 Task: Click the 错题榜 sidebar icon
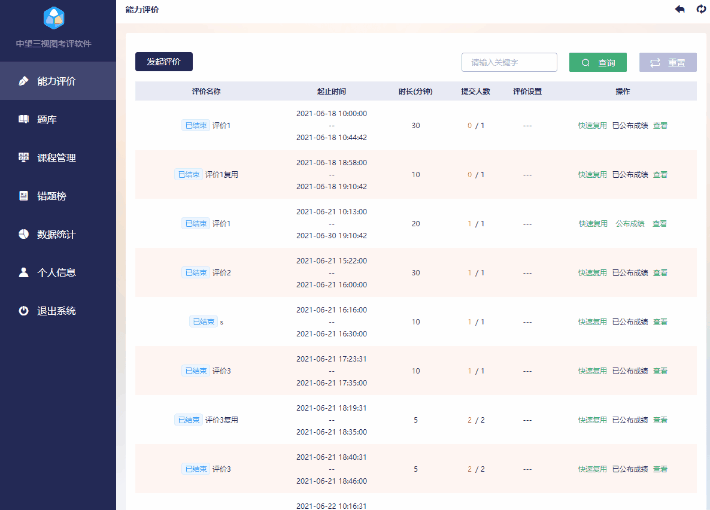point(24,196)
